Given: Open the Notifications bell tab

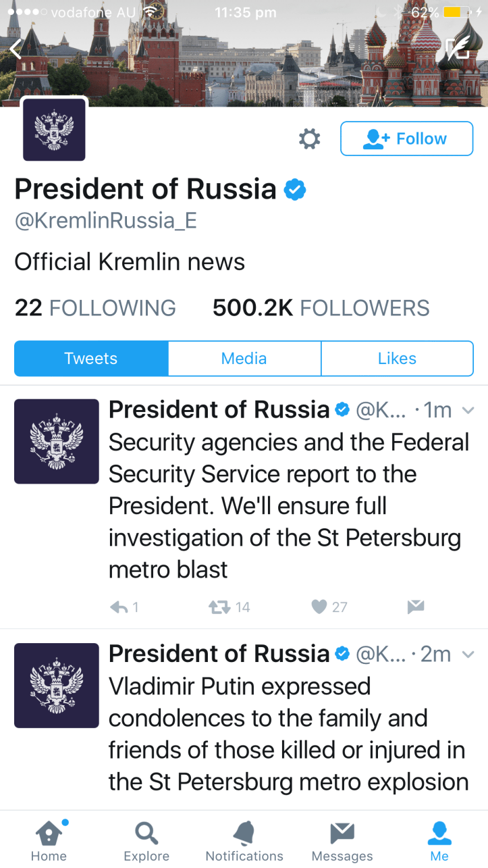Looking at the screenshot, I should point(244,841).
